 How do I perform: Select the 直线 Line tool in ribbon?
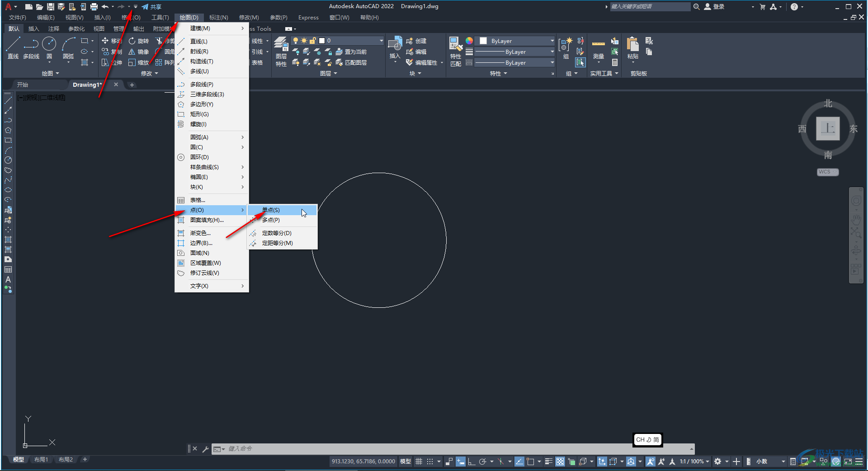pyautogui.click(x=13, y=47)
